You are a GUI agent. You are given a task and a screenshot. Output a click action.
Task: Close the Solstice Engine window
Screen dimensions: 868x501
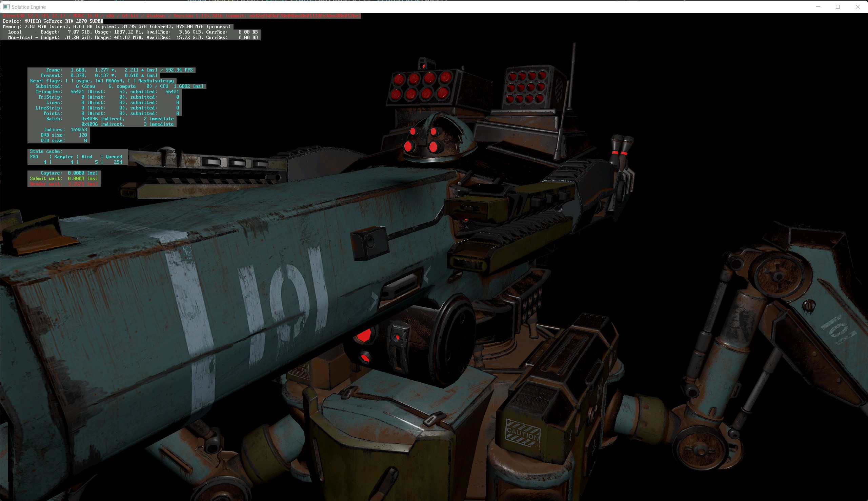858,7
